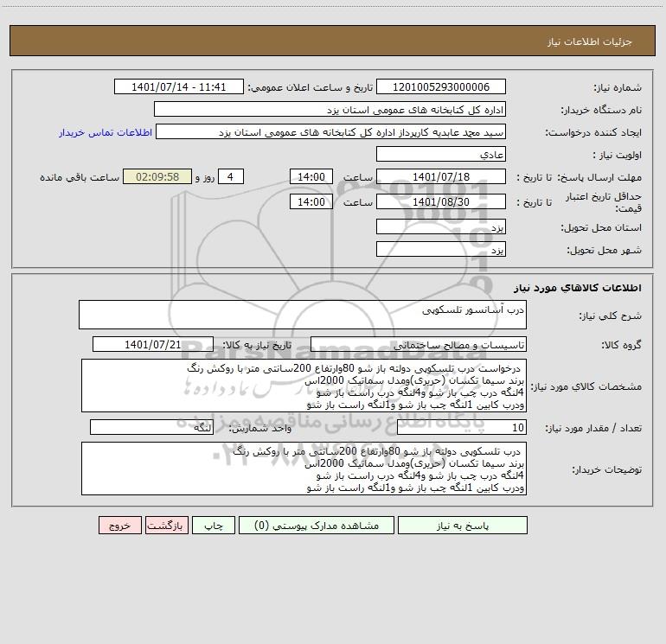Click goods group field تاسیسات و مصالح ساختمانی

click(x=419, y=344)
